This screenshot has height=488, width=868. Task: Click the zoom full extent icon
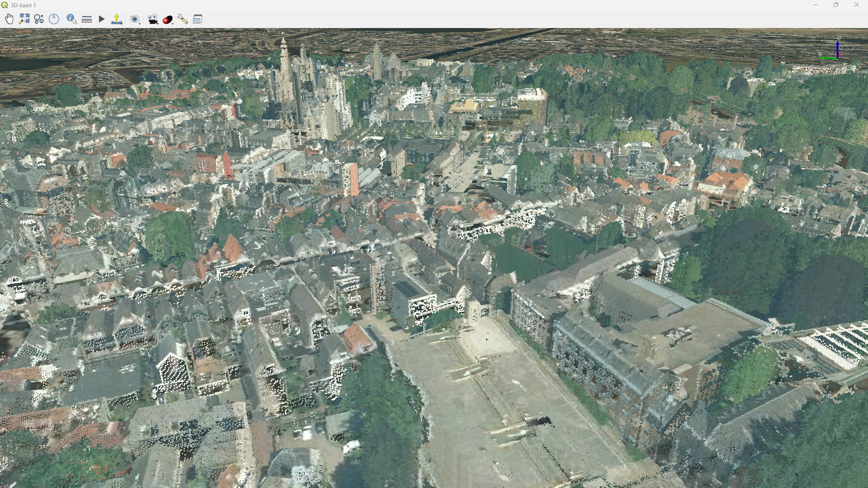pos(24,19)
